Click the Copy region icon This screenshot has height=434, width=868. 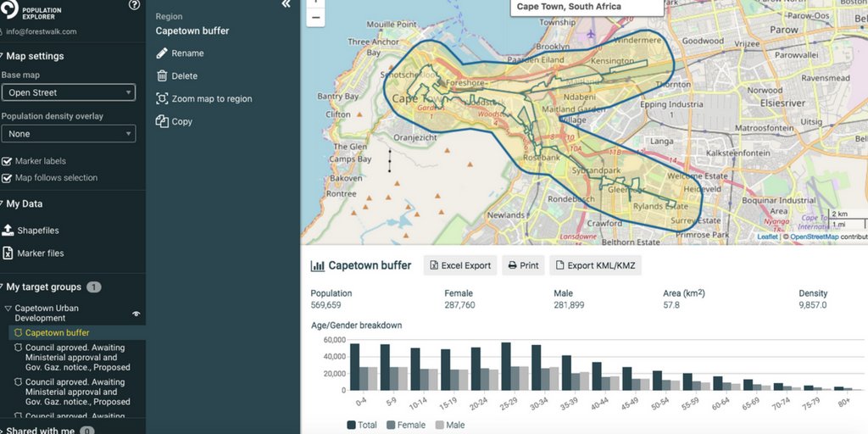(x=162, y=121)
